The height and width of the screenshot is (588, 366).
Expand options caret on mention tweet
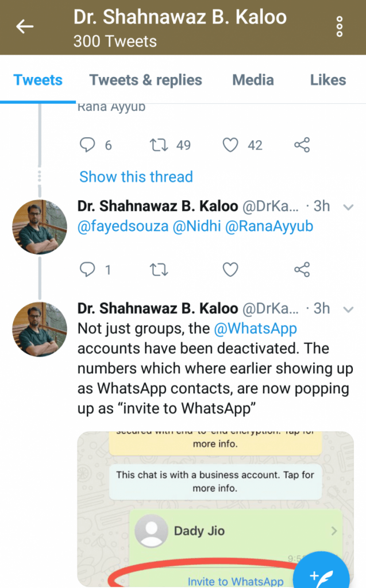[x=348, y=207]
